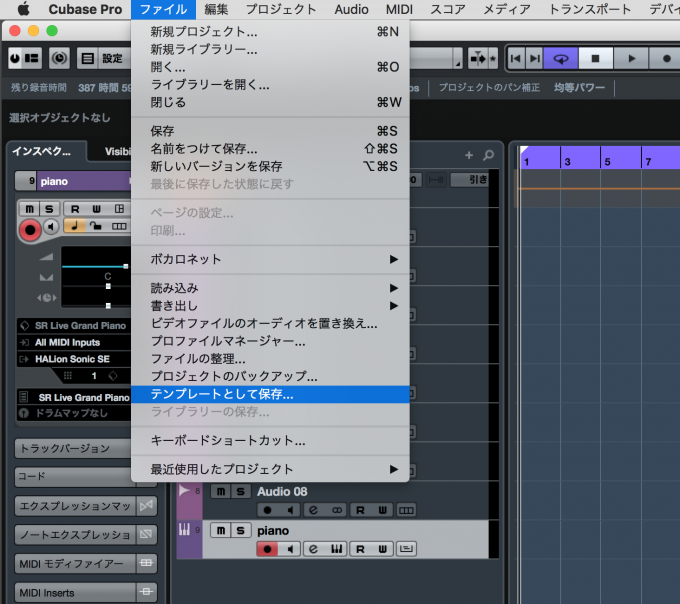Record enable the Audio 08 track
The image size is (680, 604).
(x=268, y=510)
